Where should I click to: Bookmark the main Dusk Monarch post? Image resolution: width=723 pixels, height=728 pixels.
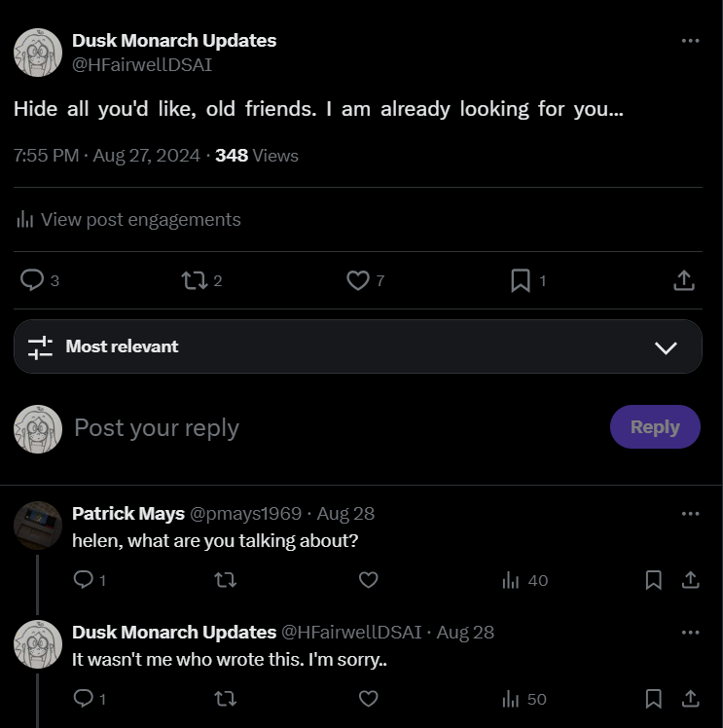point(521,280)
